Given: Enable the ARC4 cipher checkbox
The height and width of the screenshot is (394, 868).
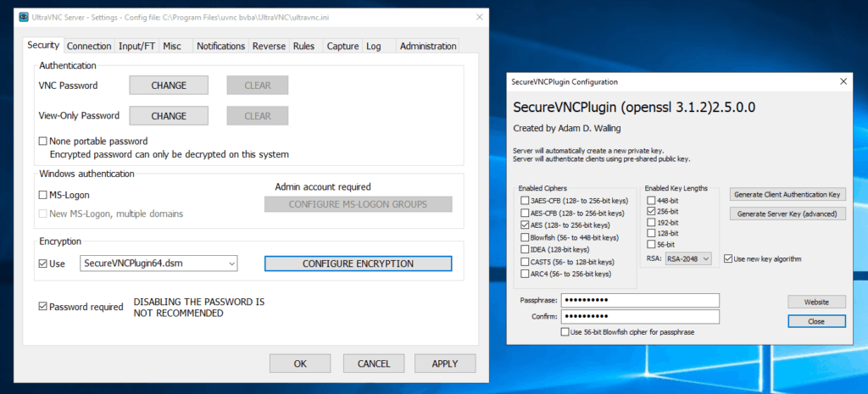Looking at the screenshot, I should pos(525,274).
